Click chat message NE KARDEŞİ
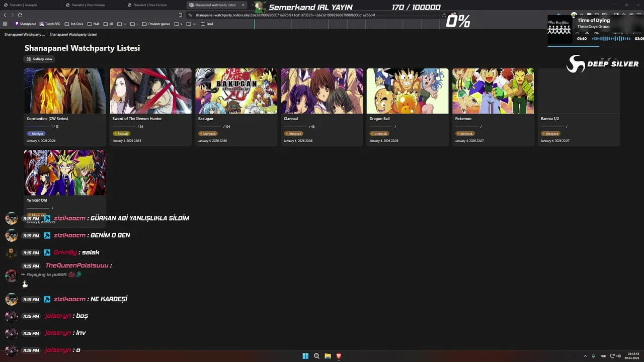The image size is (644, 362). [109, 299]
